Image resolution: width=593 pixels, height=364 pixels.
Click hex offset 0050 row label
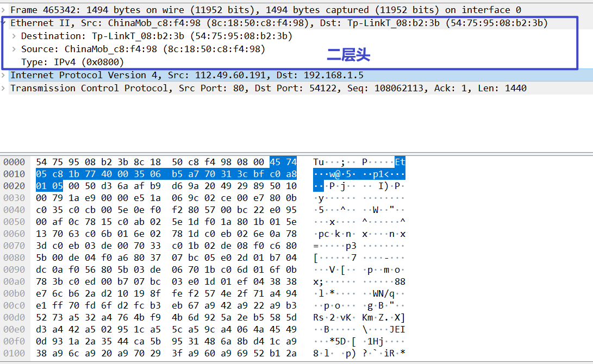(14, 222)
